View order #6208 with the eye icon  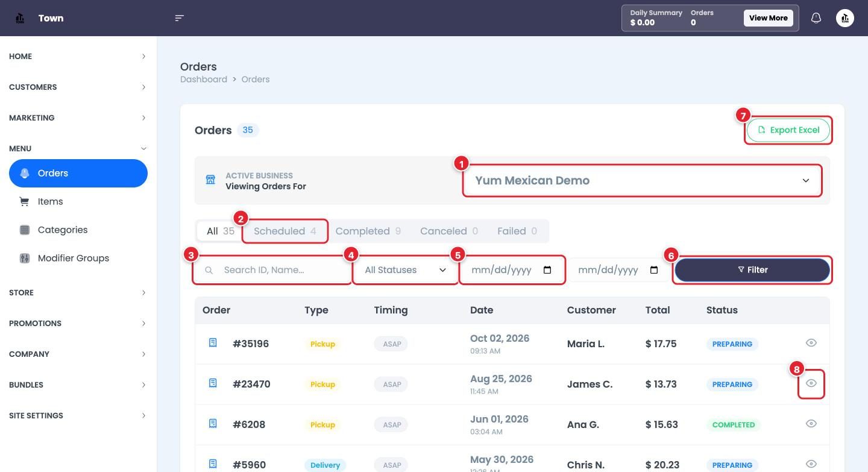click(811, 424)
